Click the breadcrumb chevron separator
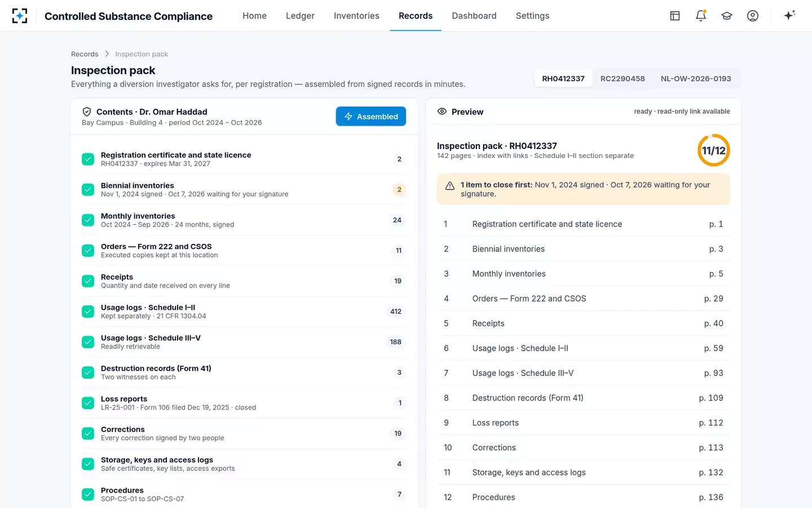This screenshot has width=812, height=508. 107,54
